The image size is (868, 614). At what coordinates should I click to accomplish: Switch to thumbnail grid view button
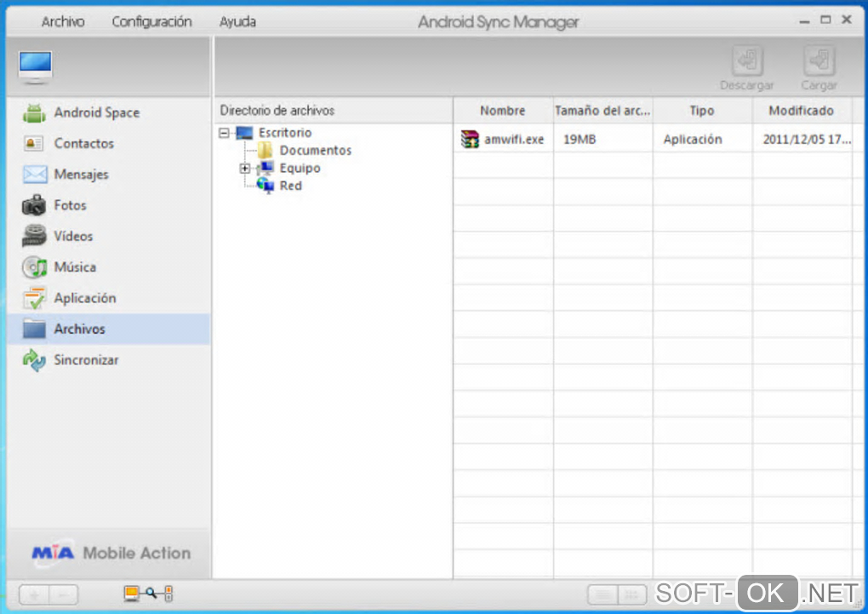point(631,596)
